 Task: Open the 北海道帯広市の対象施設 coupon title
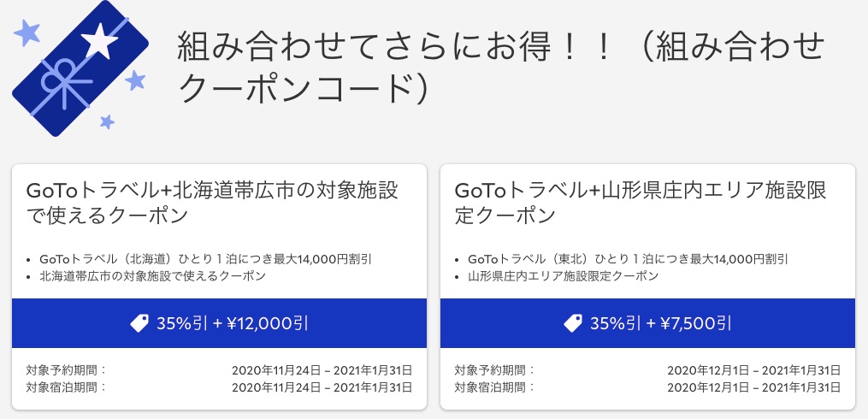pyautogui.click(x=213, y=202)
